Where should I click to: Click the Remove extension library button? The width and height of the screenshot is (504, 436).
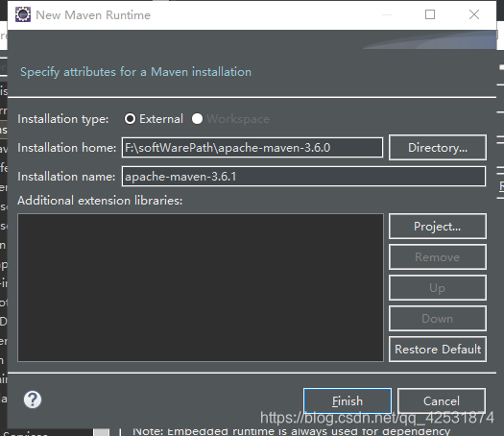coord(438,257)
